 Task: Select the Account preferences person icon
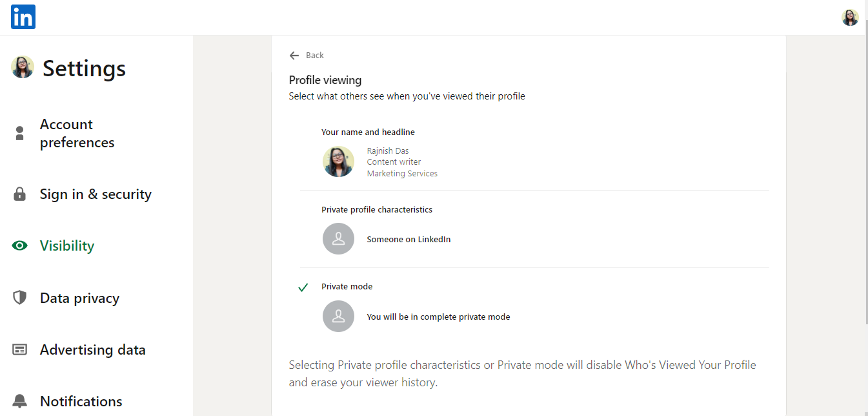pos(19,132)
